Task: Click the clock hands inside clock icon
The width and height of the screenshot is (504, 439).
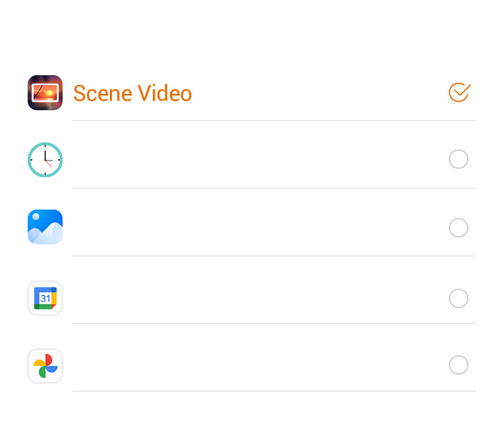Action: tap(46, 159)
